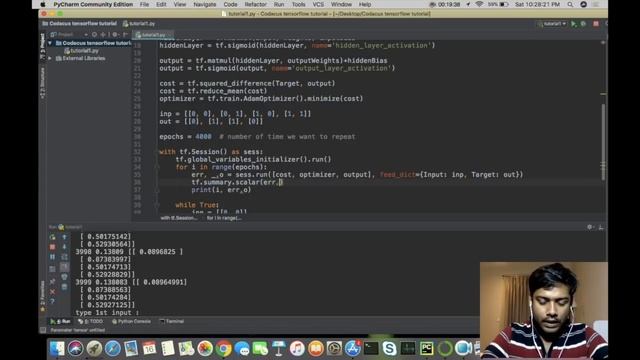
Task: Jump up the stack trace in Run panel
Action: [64, 237]
